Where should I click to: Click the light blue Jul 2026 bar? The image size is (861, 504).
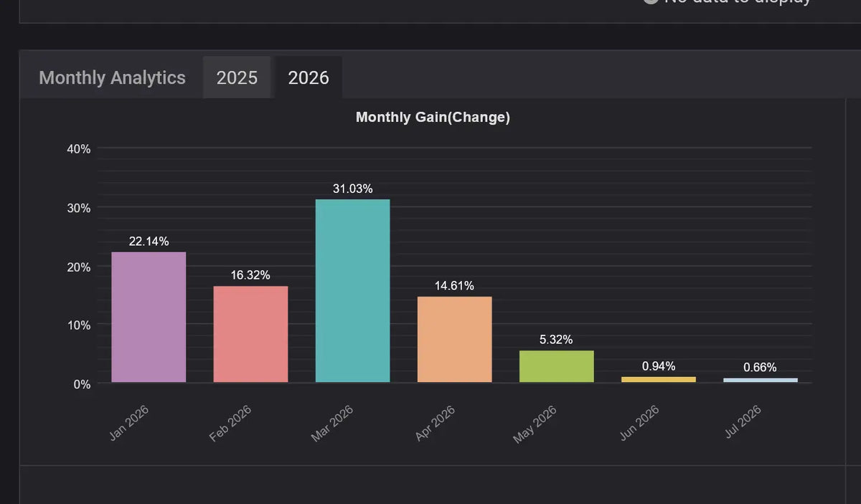tap(760, 380)
